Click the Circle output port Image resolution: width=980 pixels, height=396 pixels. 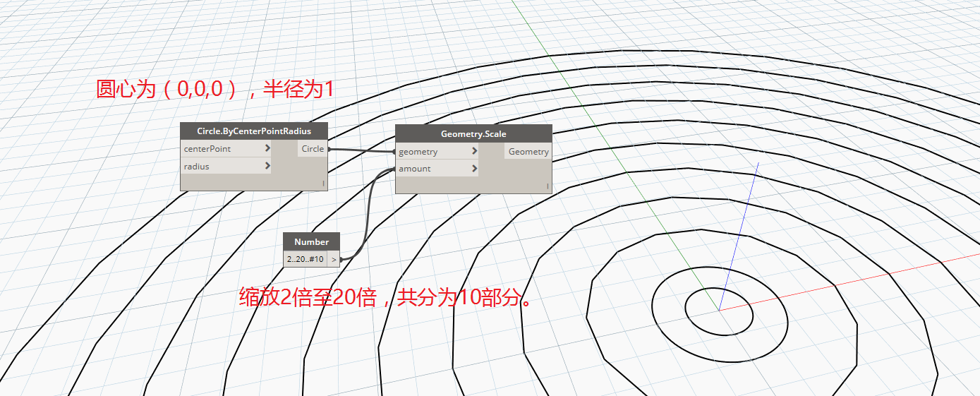pos(313,149)
